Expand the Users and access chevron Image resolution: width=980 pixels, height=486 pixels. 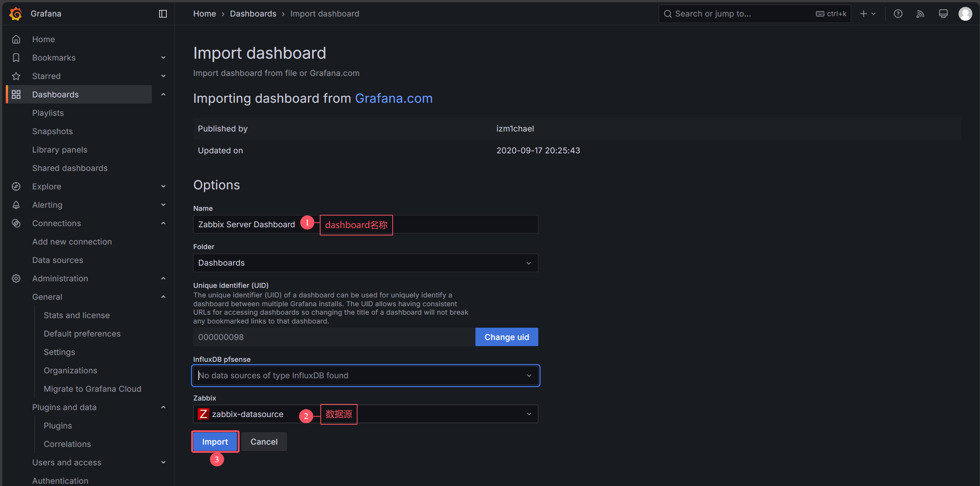coord(163,462)
